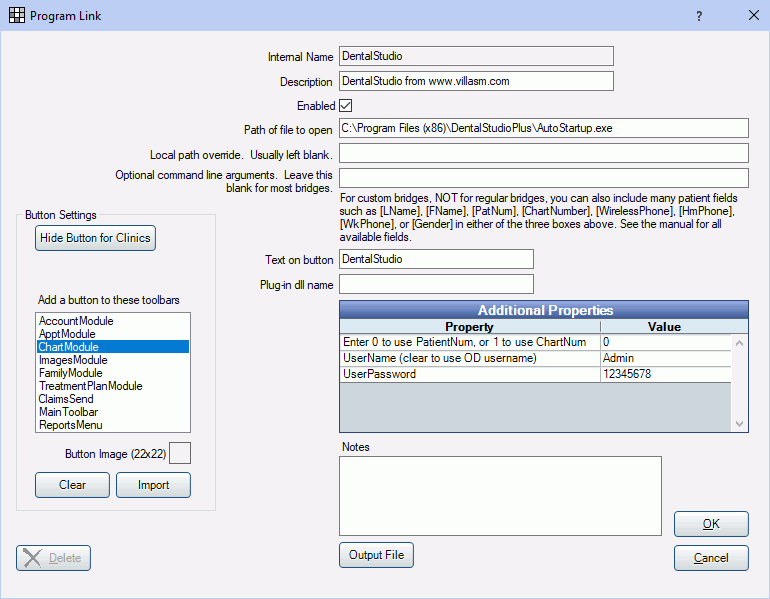Click the Clear button
770x599 pixels.
click(72, 485)
